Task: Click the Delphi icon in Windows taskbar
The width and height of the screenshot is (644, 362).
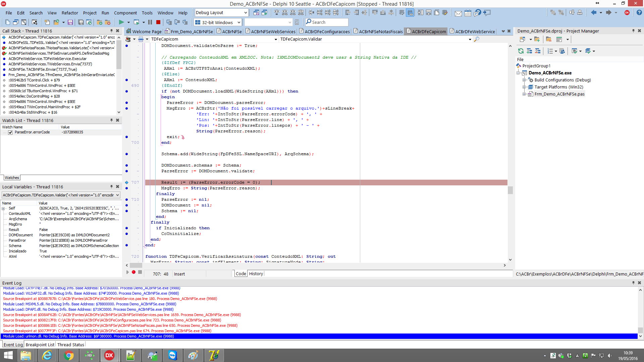Action: (x=109, y=355)
